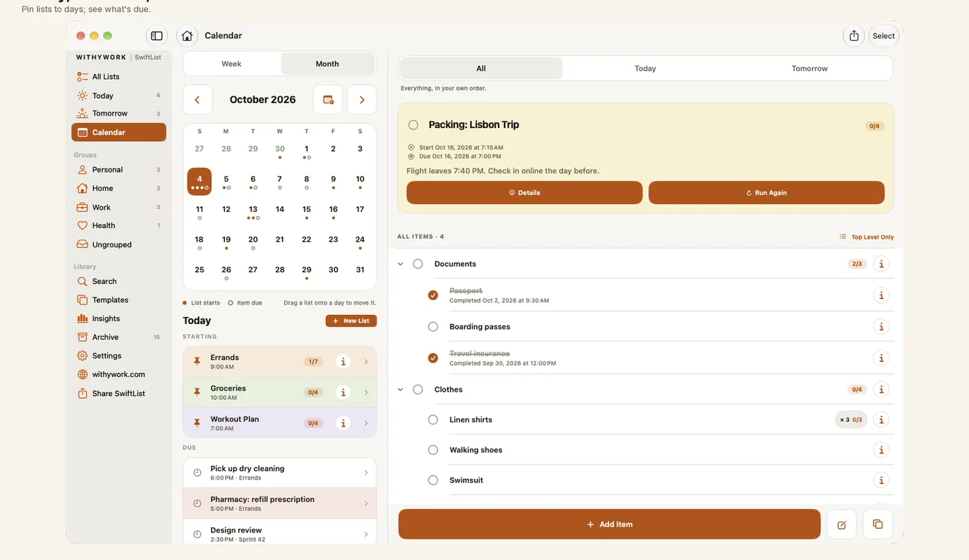This screenshot has height=560, width=969.
Task: Click the pin icon on Errands
Action: [x=197, y=361]
